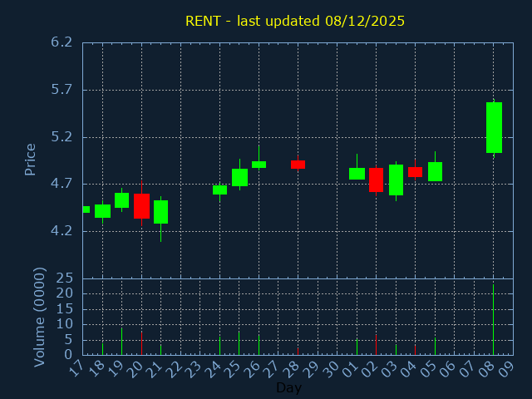This screenshot has width=532, height=399.
Task: Click the green candlestick on day 19
Action: (121, 200)
